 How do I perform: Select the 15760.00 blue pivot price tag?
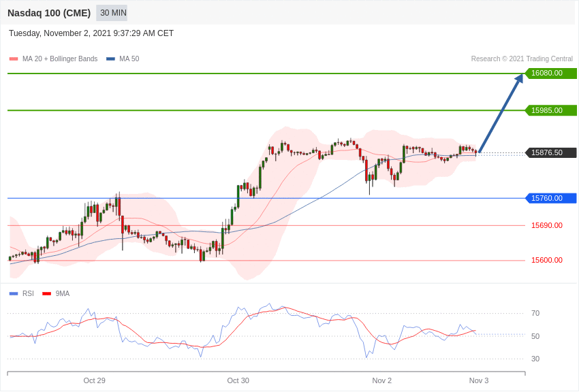550,199
